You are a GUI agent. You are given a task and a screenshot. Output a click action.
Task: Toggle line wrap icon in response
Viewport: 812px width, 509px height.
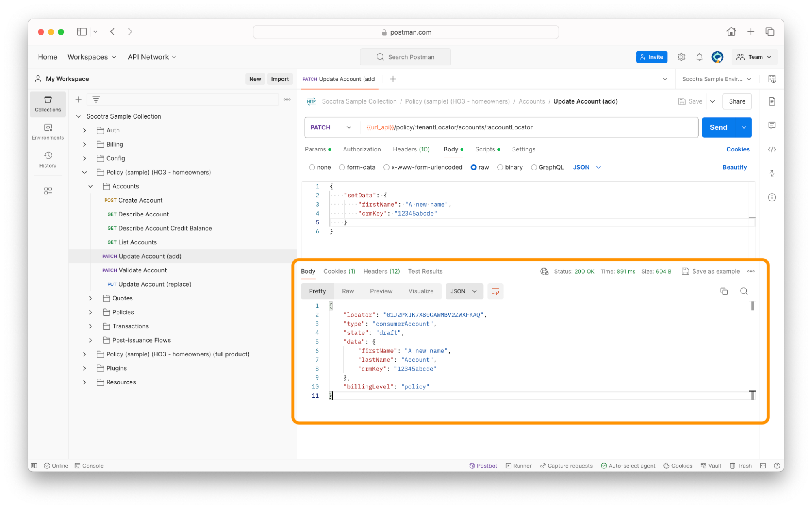[495, 291]
